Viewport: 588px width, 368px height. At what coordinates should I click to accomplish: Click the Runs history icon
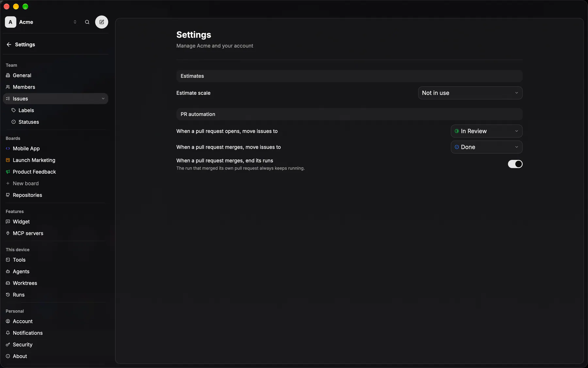pos(8,295)
